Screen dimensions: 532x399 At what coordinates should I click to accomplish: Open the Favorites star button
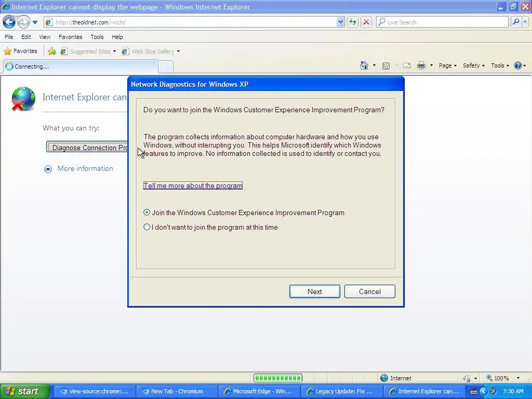click(x=20, y=51)
